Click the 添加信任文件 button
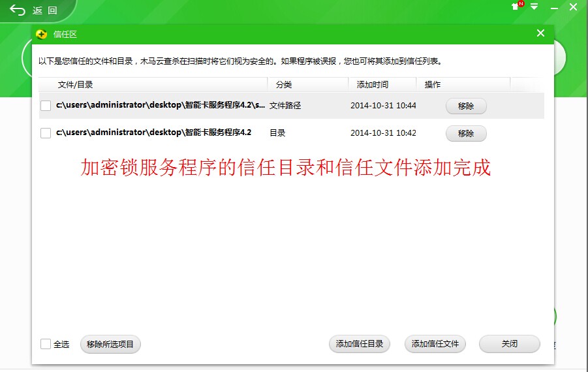The image size is (588, 372). [x=435, y=344]
